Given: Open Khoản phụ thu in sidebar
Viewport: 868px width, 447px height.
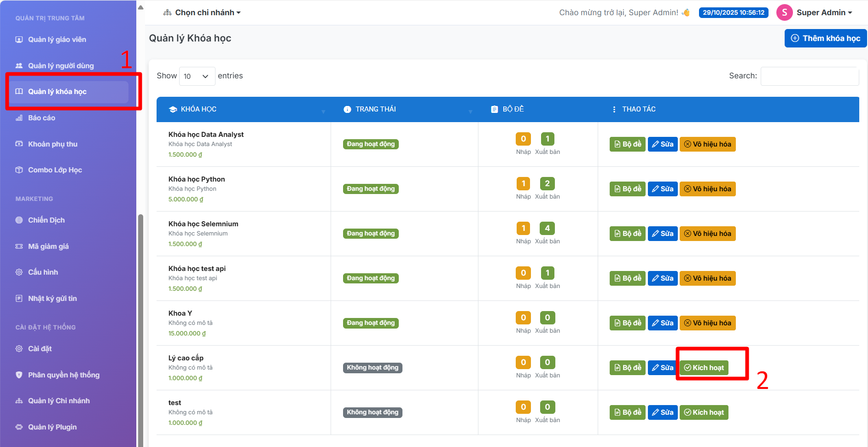Looking at the screenshot, I should pos(52,144).
